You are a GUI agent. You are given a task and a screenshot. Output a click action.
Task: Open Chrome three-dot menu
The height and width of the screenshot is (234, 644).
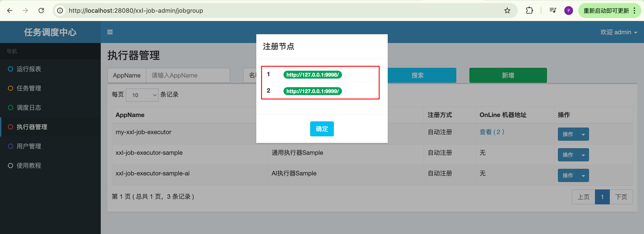click(x=635, y=11)
